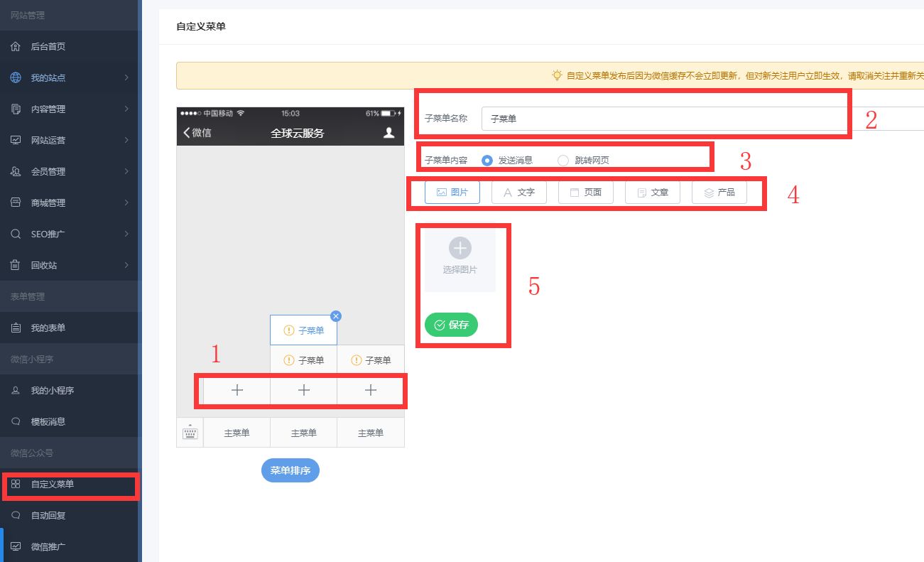Click the blue X on selected 子菜单
The image size is (924, 562).
(336, 316)
